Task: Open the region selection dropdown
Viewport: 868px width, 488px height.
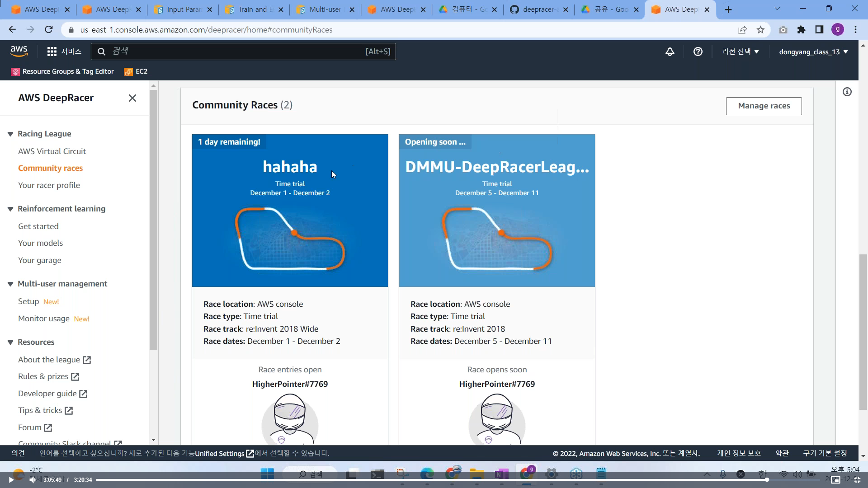Action: point(740,52)
